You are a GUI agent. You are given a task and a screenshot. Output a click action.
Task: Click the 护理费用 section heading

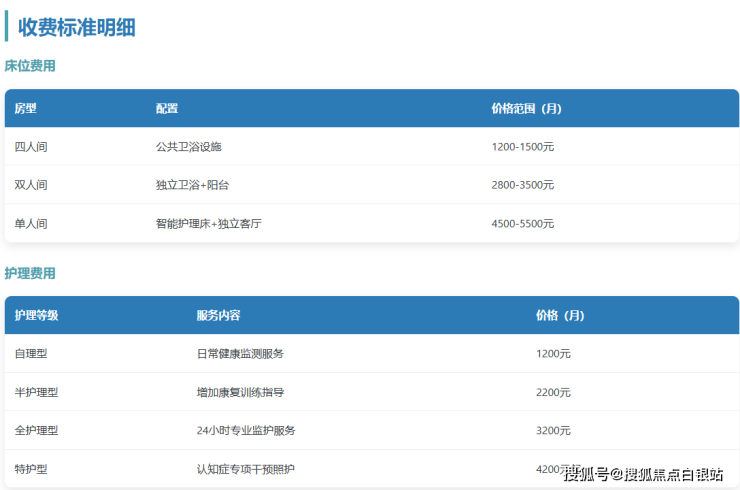30,273
